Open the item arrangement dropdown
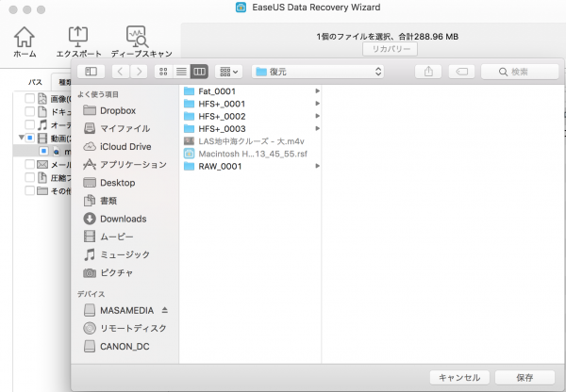Image resolution: width=566 pixels, height=392 pixels. click(x=229, y=72)
